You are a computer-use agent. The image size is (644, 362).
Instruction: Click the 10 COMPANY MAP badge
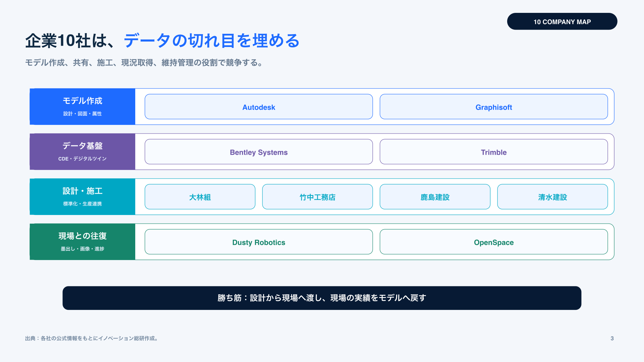[562, 22]
